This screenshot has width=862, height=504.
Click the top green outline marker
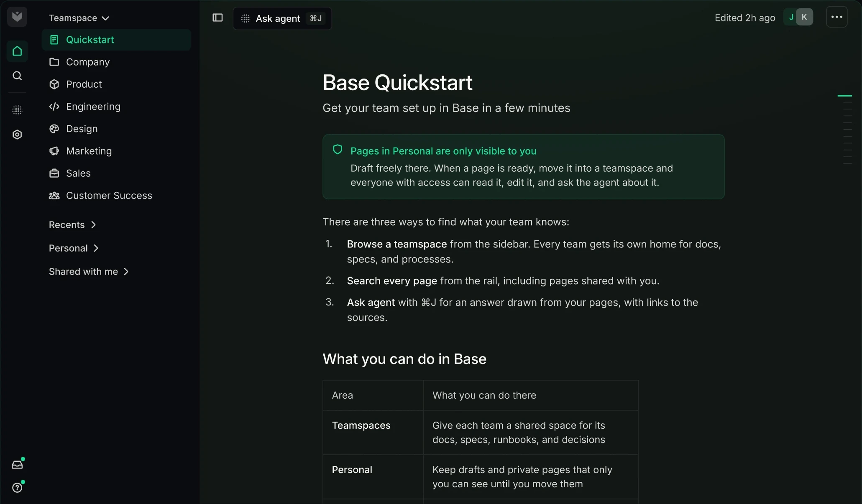tap(844, 96)
